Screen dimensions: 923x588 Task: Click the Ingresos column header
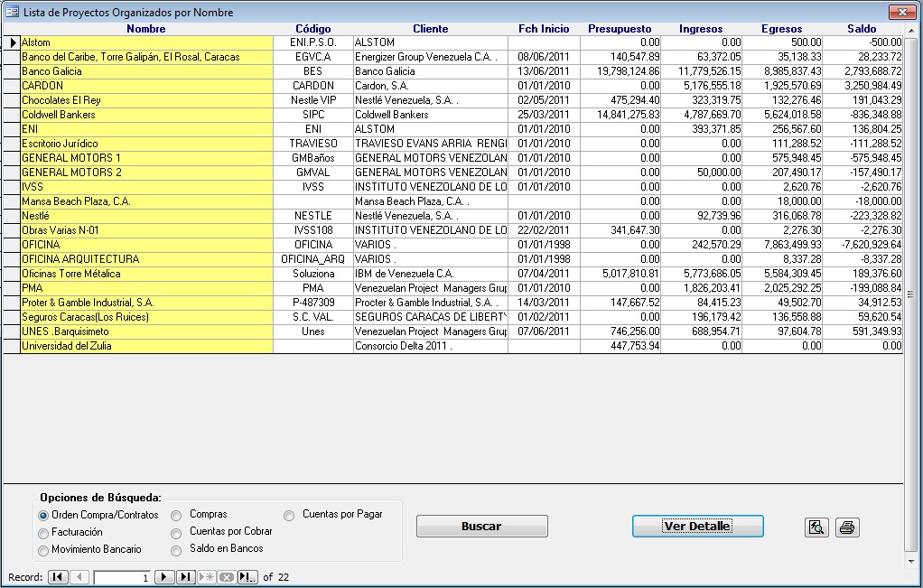click(701, 29)
